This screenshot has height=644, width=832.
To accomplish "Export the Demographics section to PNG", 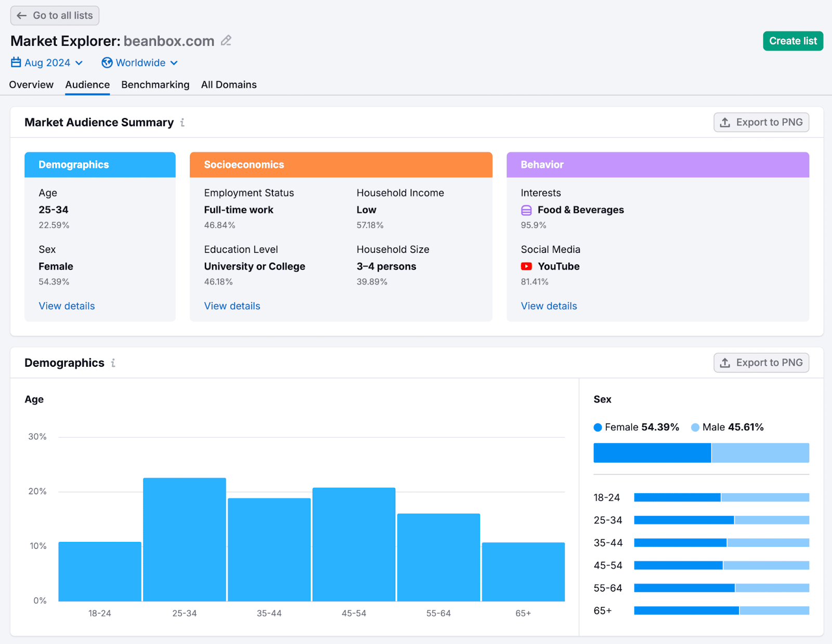I will pyautogui.click(x=761, y=363).
